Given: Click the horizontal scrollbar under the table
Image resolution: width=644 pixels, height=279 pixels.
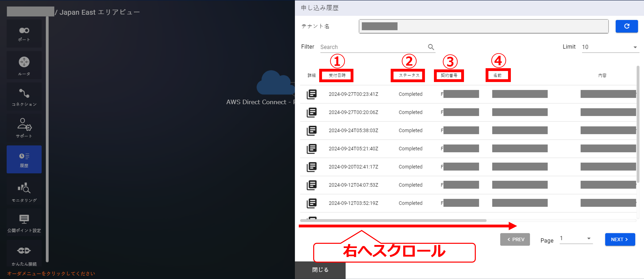Looking at the screenshot, I should click(x=393, y=221).
